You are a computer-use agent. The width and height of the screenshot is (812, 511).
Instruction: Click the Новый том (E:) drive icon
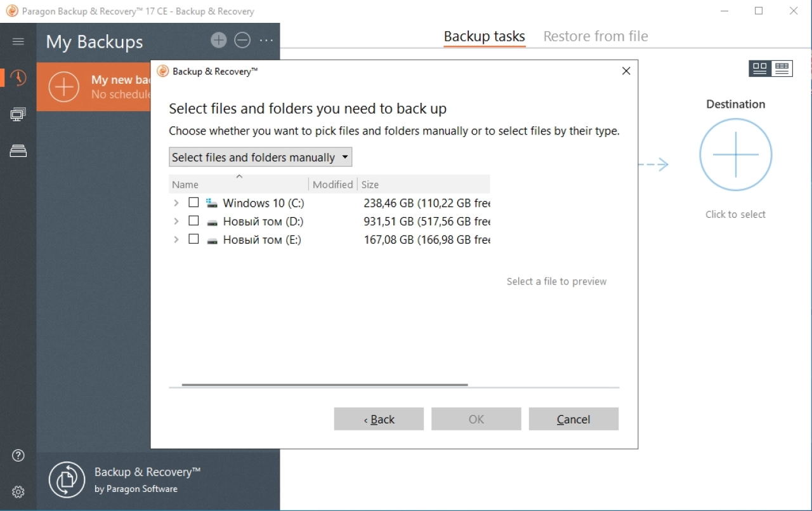point(212,241)
